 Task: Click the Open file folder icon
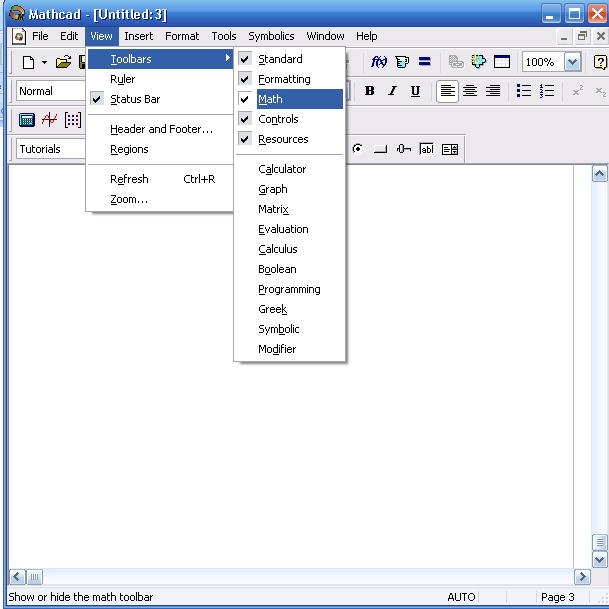pos(63,62)
